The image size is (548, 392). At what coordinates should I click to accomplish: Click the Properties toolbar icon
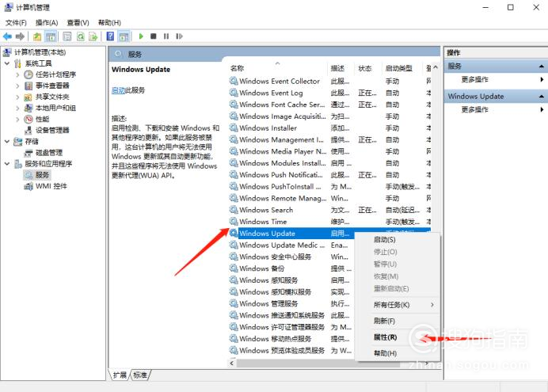coord(67,36)
